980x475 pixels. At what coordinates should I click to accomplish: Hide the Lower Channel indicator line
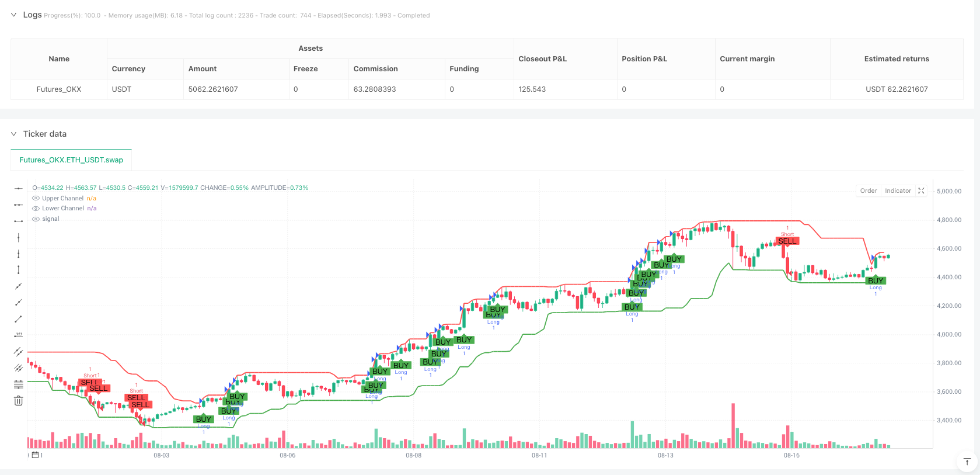[36, 209]
